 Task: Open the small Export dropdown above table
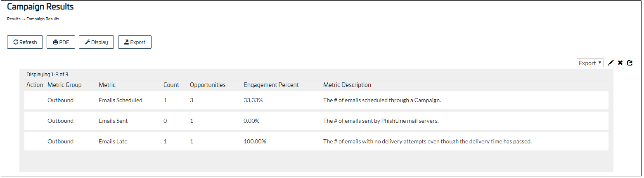[x=590, y=63]
